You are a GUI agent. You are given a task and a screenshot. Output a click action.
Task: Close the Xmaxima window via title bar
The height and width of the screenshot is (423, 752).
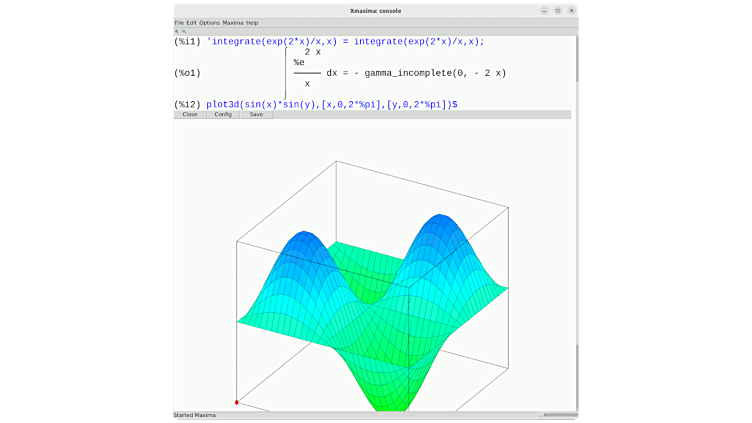point(570,10)
